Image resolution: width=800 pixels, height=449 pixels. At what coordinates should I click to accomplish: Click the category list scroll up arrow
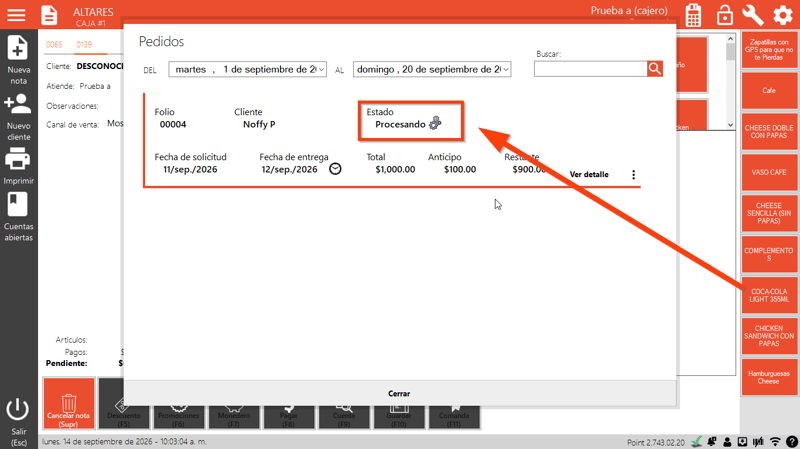730,39
